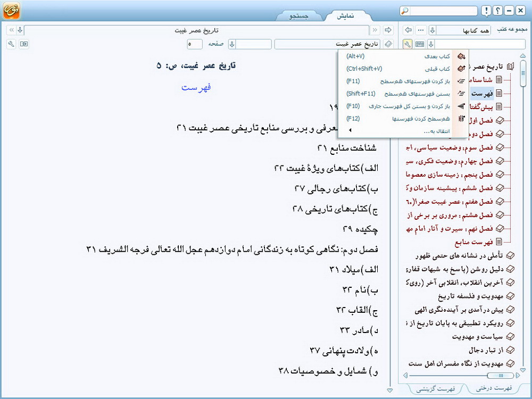Click the » double chevron button
The width and height of the screenshot is (532, 399).
click(x=375, y=30)
